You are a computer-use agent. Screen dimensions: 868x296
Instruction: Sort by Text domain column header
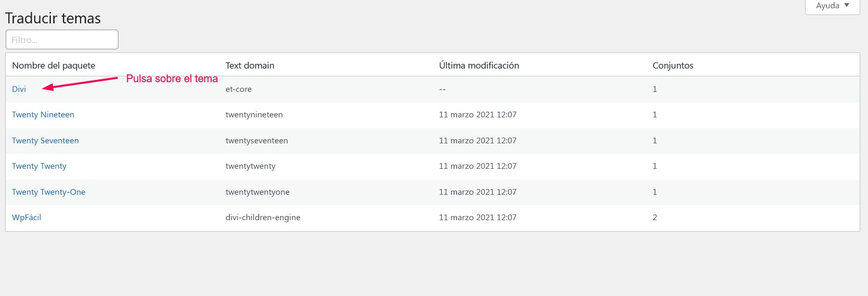coord(250,65)
